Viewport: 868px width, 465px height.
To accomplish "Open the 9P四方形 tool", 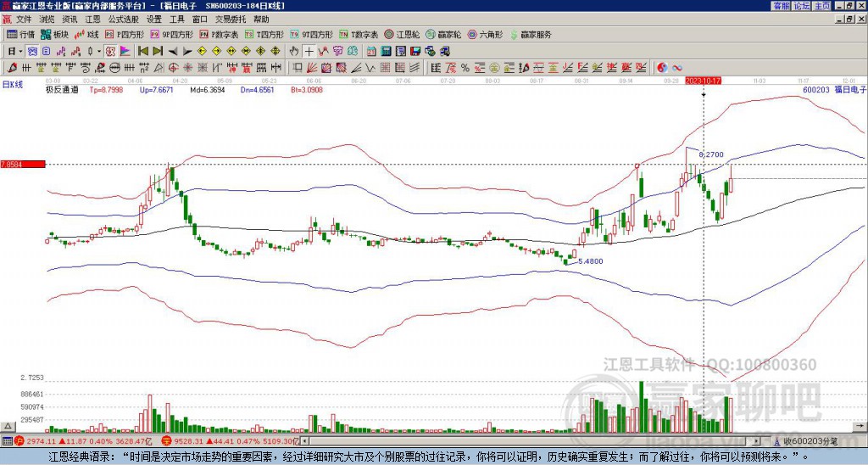I will (x=172, y=34).
